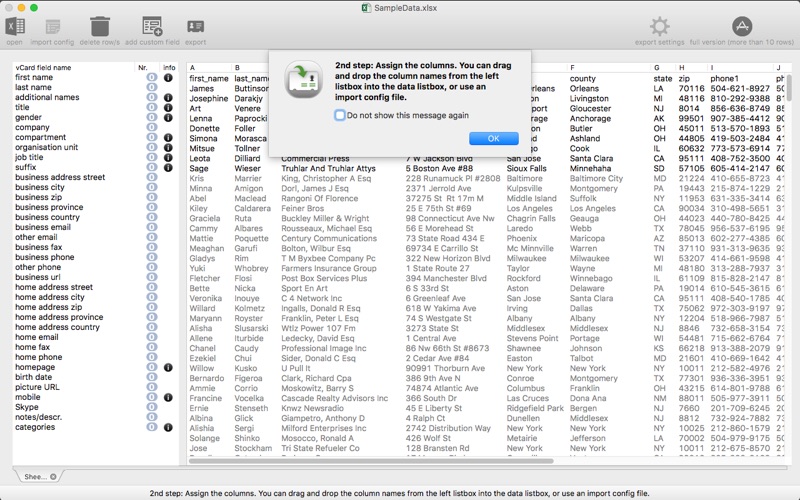Image resolution: width=800 pixels, height=500 pixels.
Task: Open export settings gear icon
Action: tap(659, 27)
